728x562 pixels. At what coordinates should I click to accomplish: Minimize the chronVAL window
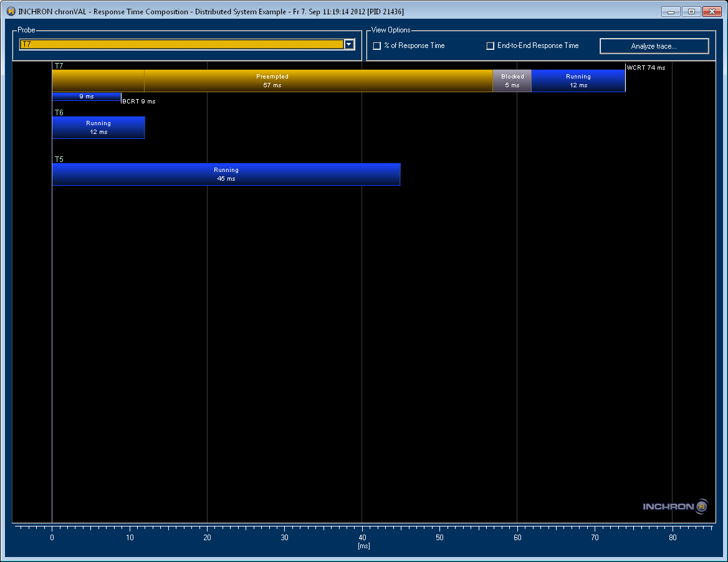671,12
